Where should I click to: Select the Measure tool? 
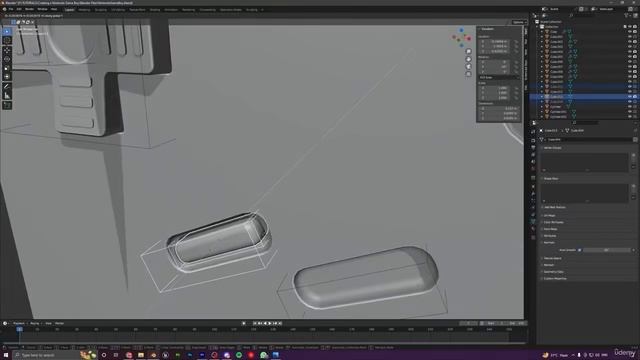7,96
